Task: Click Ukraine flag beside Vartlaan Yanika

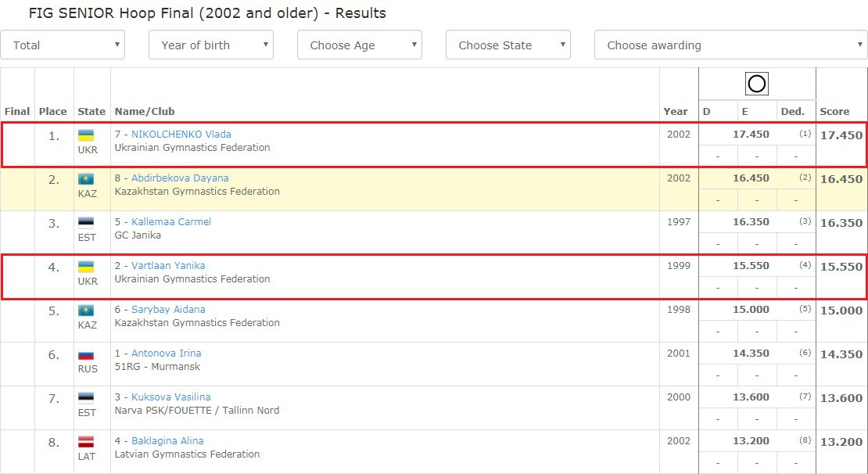Action: [x=88, y=267]
